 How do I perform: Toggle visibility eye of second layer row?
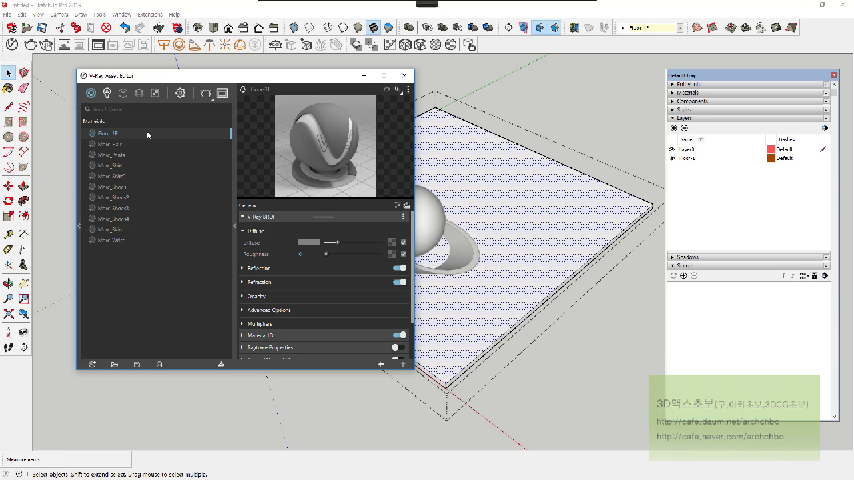tap(672, 158)
